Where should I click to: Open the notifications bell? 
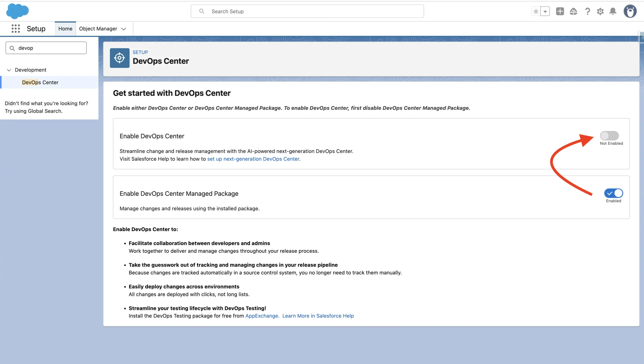coord(613,11)
